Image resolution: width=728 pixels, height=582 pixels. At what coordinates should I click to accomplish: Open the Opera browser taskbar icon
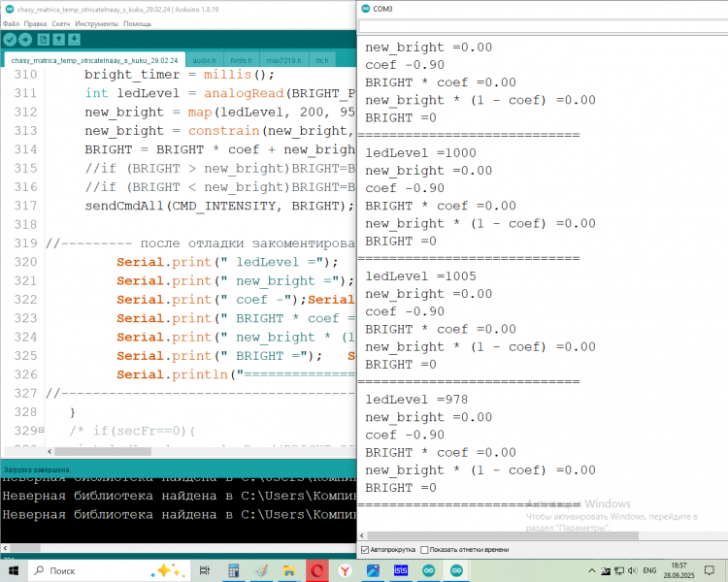[317, 570]
